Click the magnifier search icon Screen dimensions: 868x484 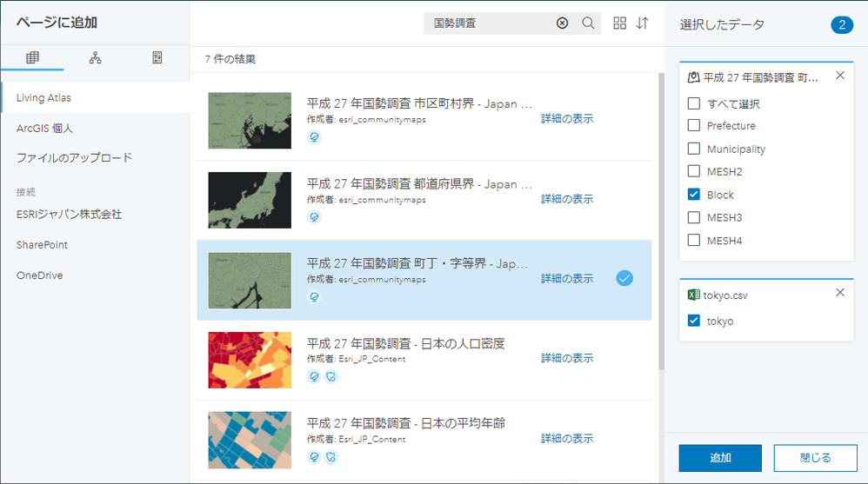pos(588,23)
